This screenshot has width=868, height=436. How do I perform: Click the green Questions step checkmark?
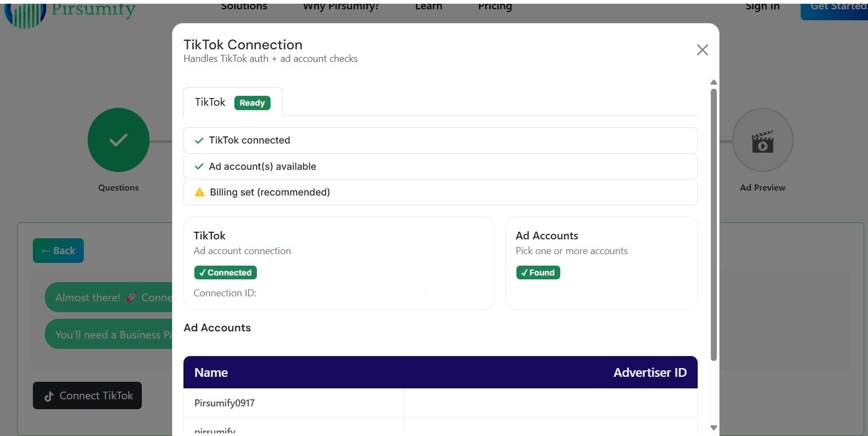pyautogui.click(x=118, y=140)
